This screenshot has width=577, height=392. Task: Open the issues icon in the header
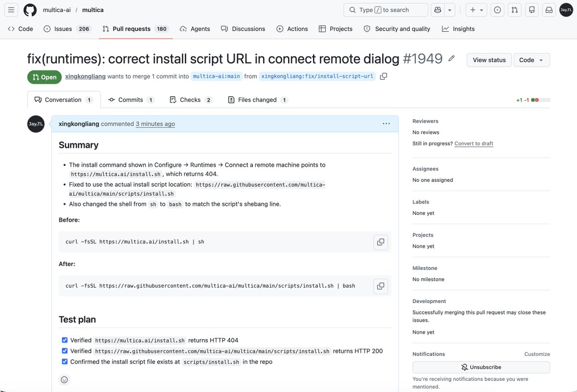[x=497, y=10]
